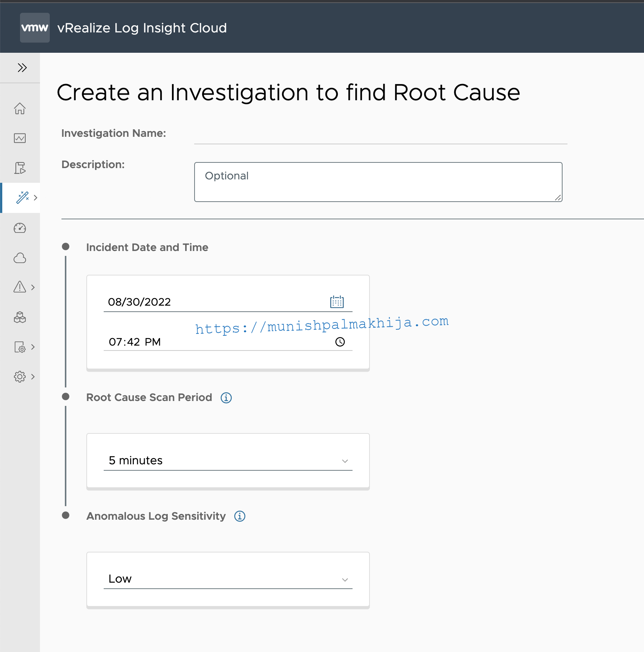Expand the sidebar with double-chevron icon
Viewport: 644px width, 652px height.
click(x=22, y=68)
